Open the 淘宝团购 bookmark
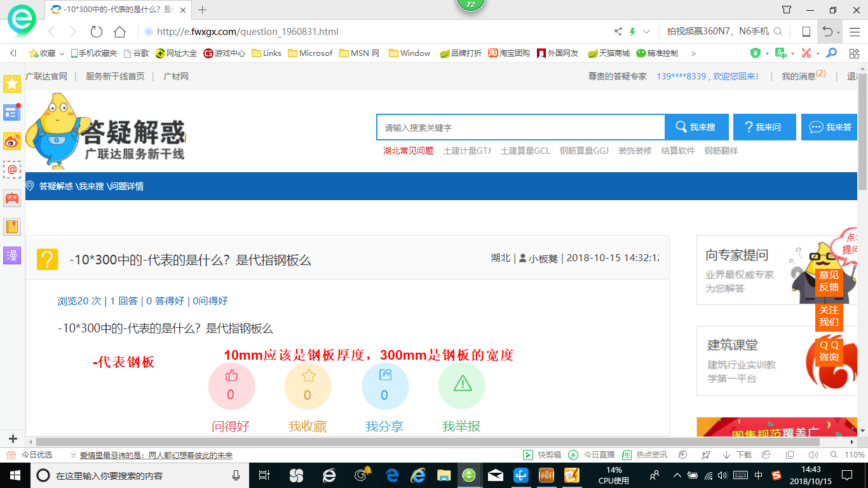The height and width of the screenshot is (488, 868). [x=509, y=53]
